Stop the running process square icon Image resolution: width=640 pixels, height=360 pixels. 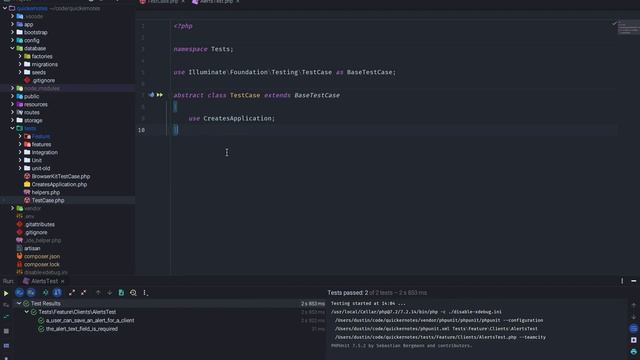(x=6, y=331)
